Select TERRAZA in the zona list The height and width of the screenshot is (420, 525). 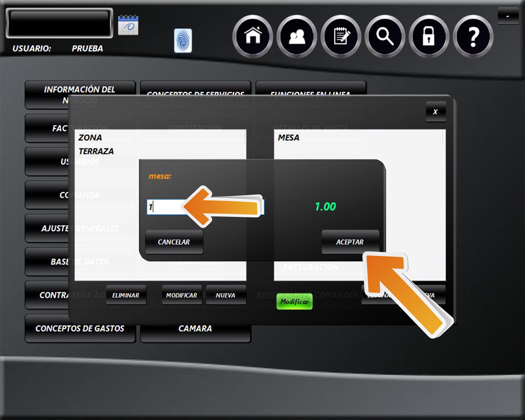[96, 151]
